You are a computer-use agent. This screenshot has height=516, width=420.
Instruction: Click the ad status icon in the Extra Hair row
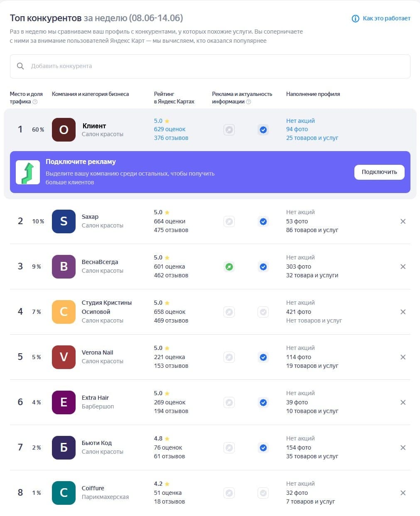pyautogui.click(x=229, y=403)
